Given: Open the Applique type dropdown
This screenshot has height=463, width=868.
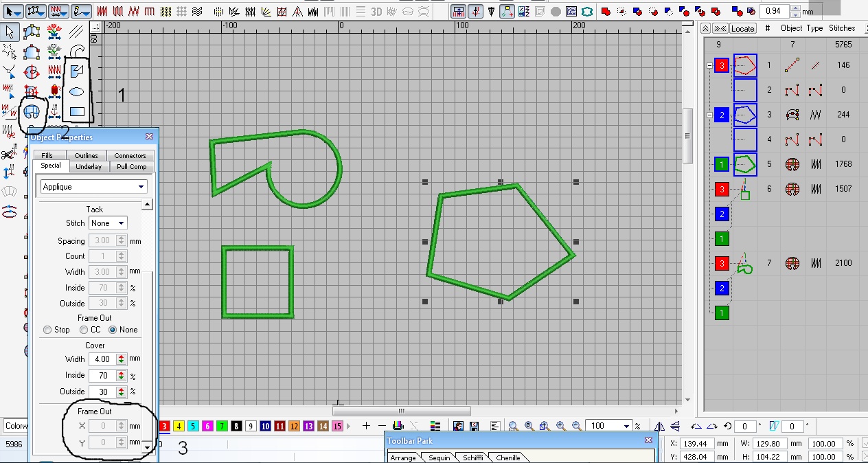Looking at the screenshot, I should click(141, 187).
